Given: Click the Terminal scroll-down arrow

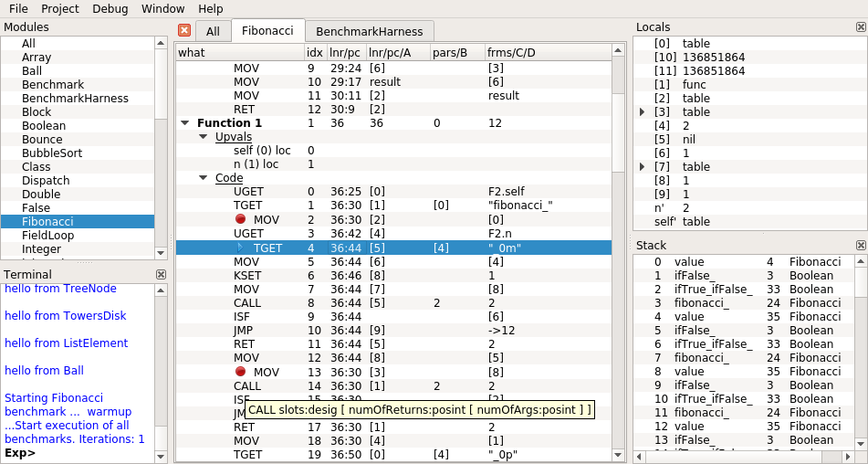Looking at the screenshot, I should point(161,457).
